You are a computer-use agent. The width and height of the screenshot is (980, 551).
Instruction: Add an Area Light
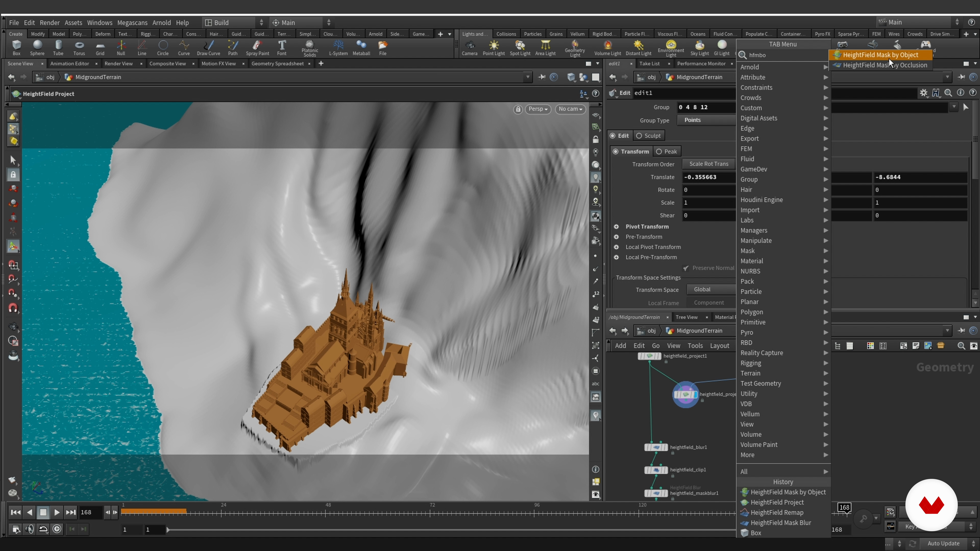pos(545,48)
